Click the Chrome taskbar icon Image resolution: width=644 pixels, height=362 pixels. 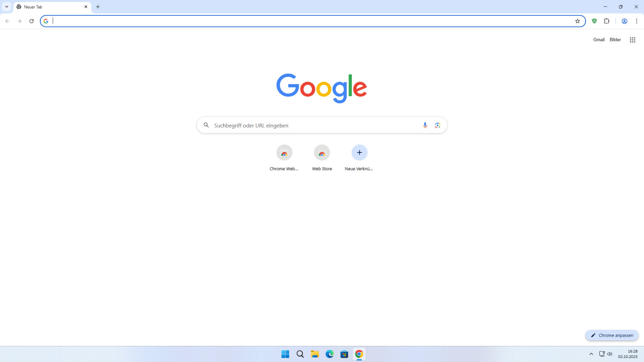coord(359,354)
